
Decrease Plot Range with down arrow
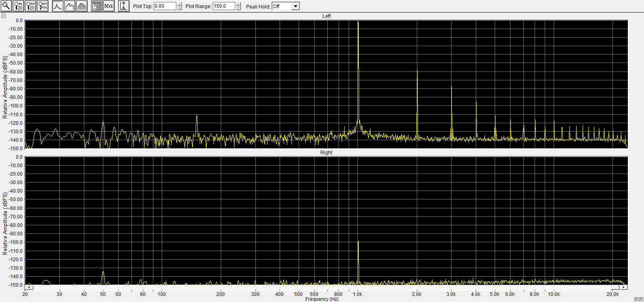(238, 8)
